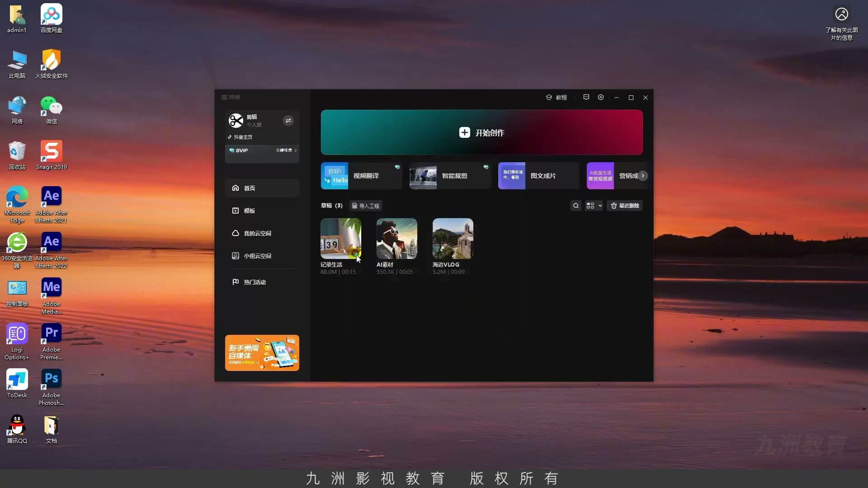Click the account switch icon beside 剪辑
Viewport: 868px width, 488px height.
tap(288, 121)
